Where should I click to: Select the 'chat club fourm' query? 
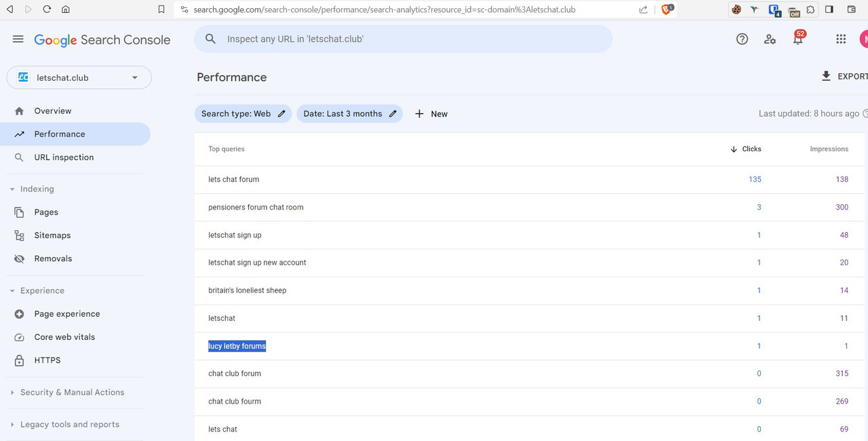235,401
